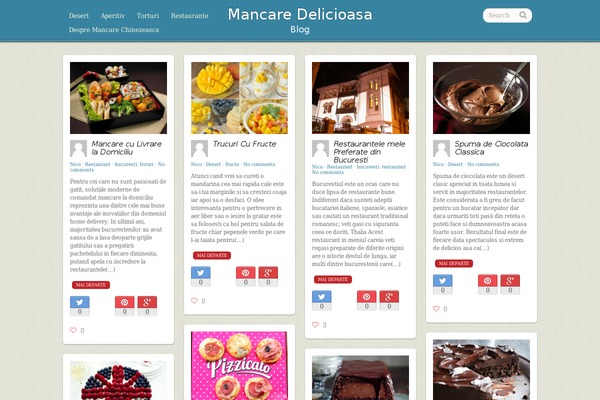Screen dimensions: 600x400
Task: Like the Mancare cu Livrare heart icon
Action: coord(73,330)
